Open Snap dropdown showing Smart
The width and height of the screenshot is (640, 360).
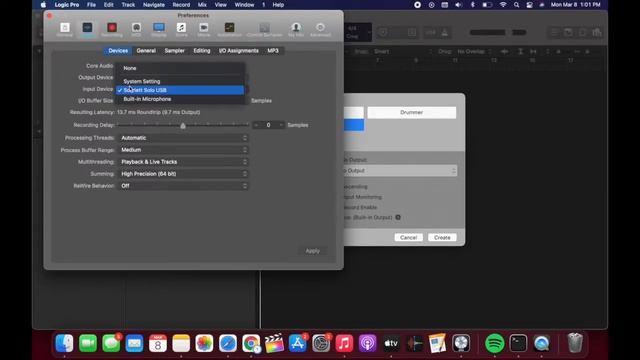(402, 51)
